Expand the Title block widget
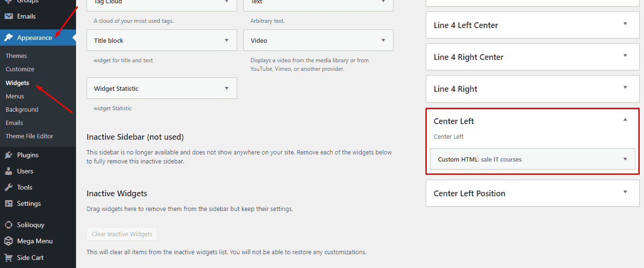The height and width of the screenshot is (268, 644). 227,40
